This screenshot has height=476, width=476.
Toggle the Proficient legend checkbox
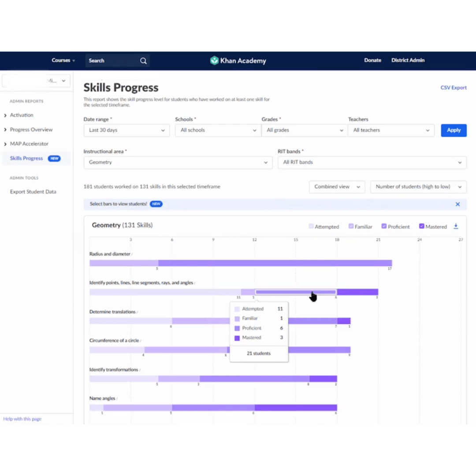(x=384, y=226)
